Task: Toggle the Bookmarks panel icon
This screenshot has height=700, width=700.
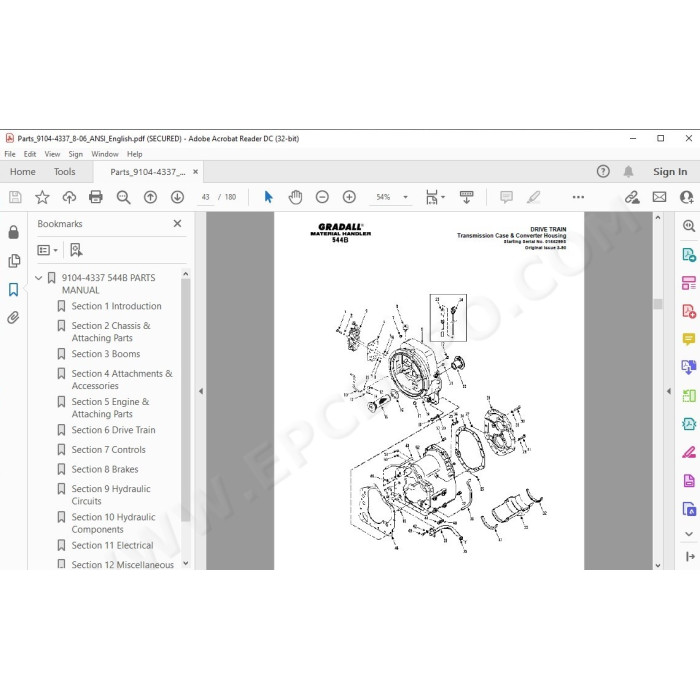Action: [13, 289]
